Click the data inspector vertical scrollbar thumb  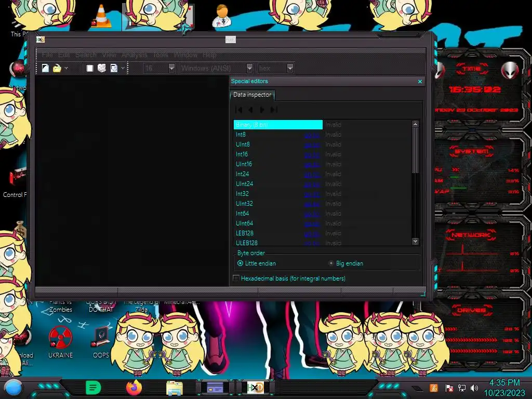pyautogui.click(x=415, y=150)
